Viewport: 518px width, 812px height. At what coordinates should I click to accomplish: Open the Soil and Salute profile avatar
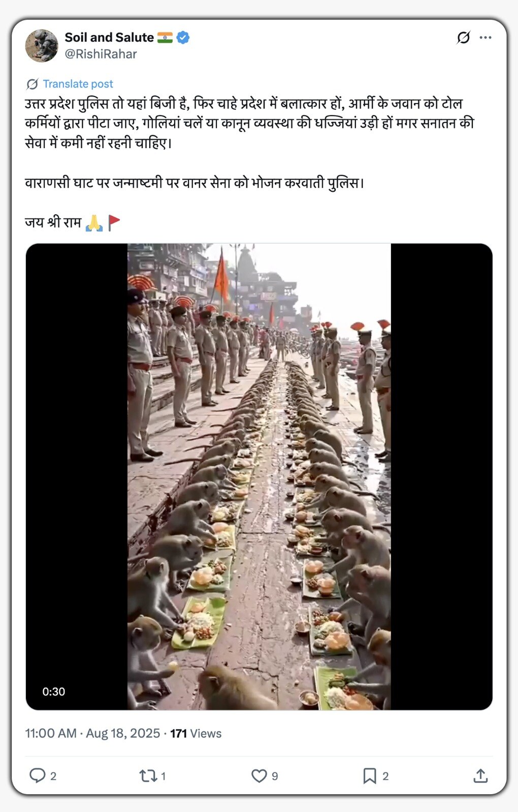tap(42, 46)
